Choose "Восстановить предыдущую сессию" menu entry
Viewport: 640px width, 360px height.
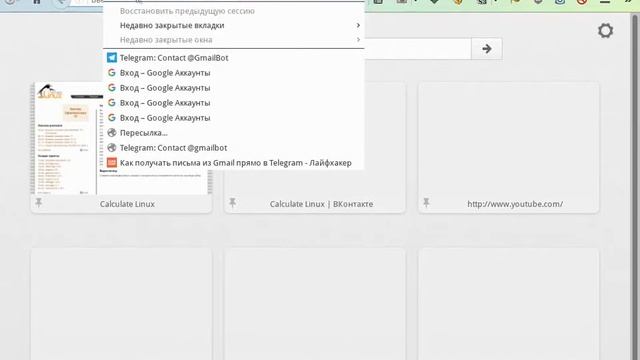coord(234,11)
